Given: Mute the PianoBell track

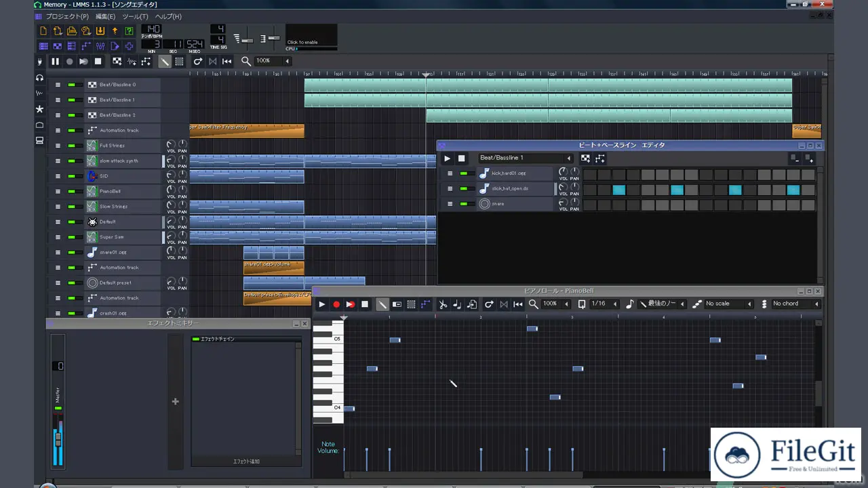Looking at the screenshot, I should click(71, 191).
